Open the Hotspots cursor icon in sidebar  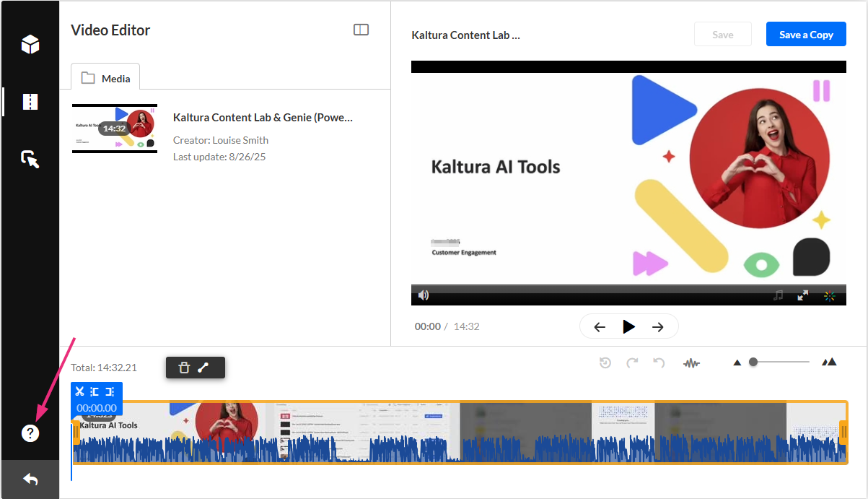(30, 159)
